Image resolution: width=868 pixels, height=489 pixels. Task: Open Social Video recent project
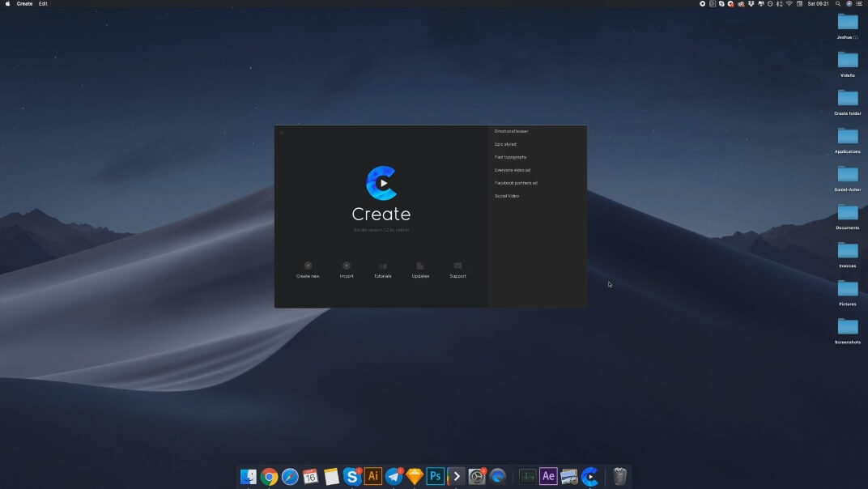pos(507,196)
